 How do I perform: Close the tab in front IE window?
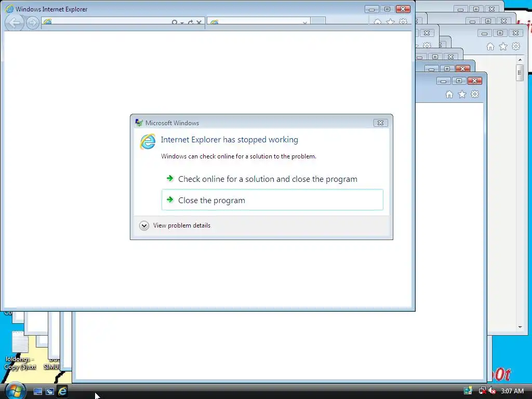(304, 23)
